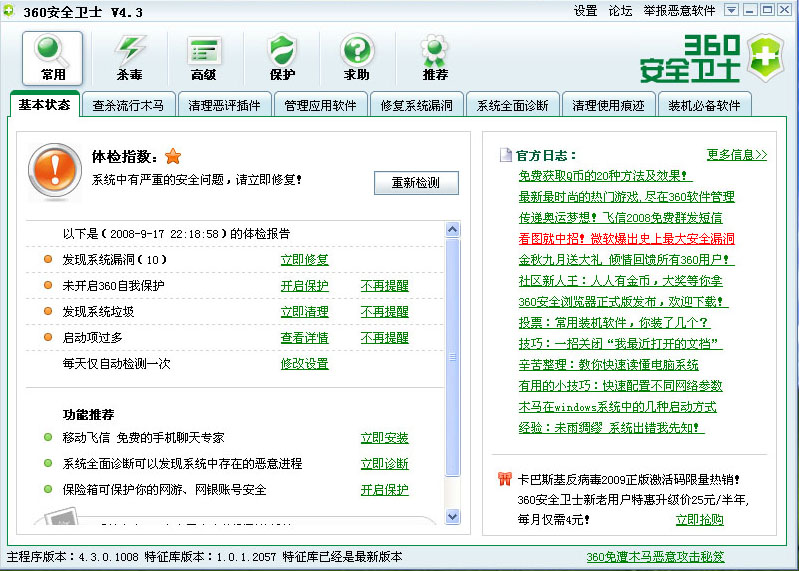Viewport: 799px width, 571px height.
Task: Open the 木马在windows系统中的几种启动方式 article
Action: 618,406
